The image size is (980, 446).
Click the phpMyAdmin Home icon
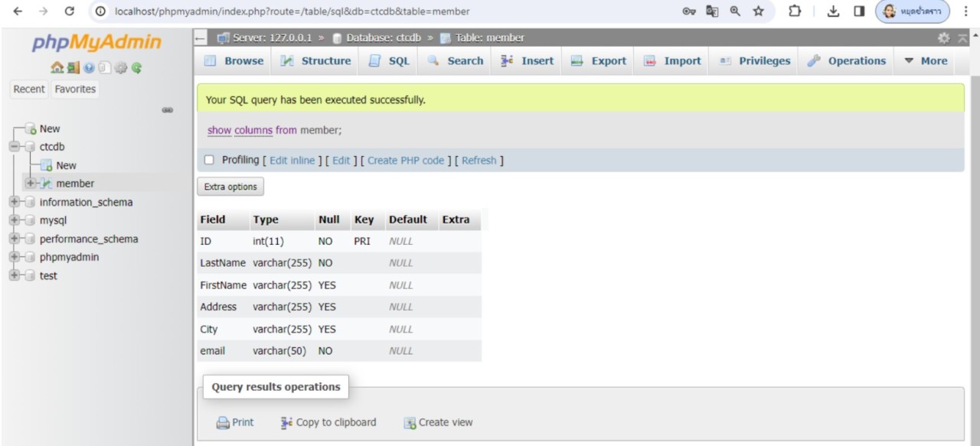point(57,68)
